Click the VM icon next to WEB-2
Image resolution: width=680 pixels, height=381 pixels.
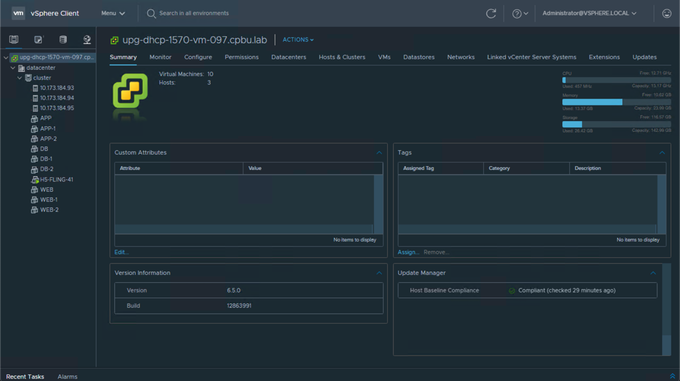coord(34,210)
